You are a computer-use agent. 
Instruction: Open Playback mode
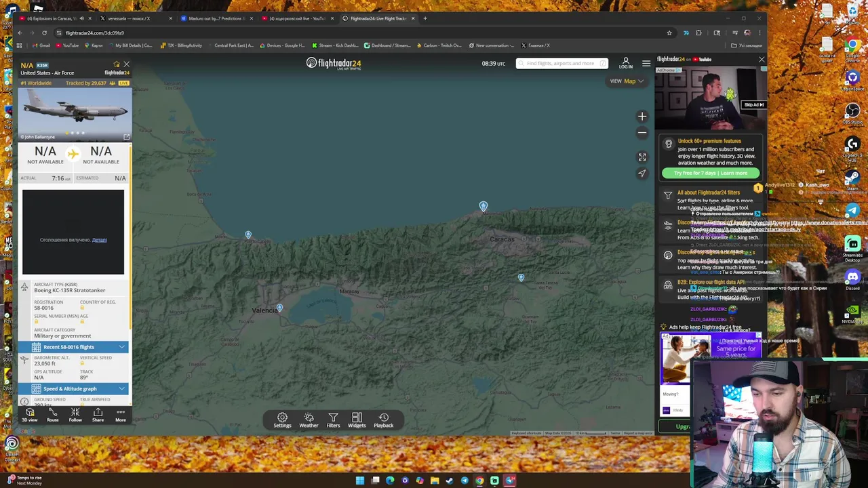[x=383, y=420]
